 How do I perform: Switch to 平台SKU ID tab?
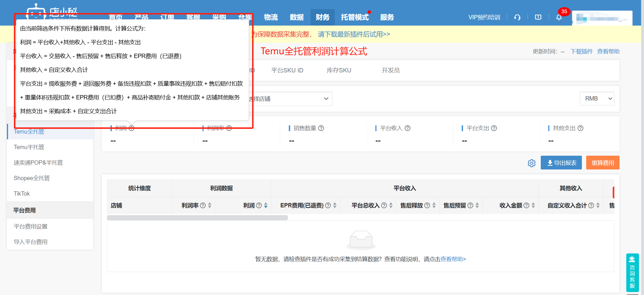pyautogui.click(x=287, y=70)
